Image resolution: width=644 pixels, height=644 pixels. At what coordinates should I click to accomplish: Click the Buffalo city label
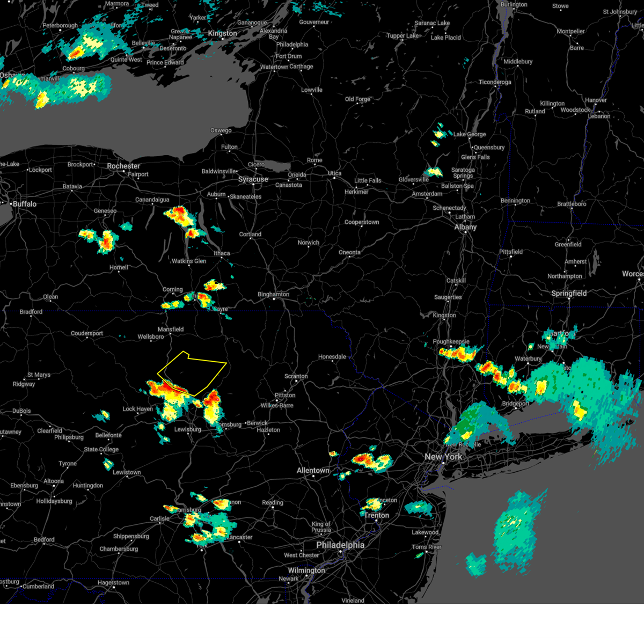point(25,204)
